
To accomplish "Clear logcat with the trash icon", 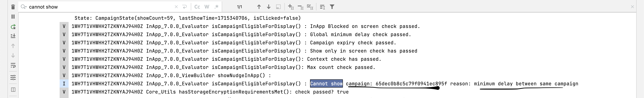I will tap(13, 7).
